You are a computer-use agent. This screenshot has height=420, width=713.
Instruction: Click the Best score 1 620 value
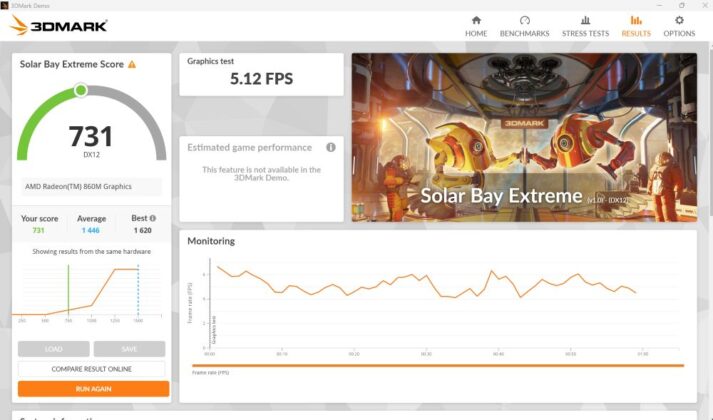142,230
